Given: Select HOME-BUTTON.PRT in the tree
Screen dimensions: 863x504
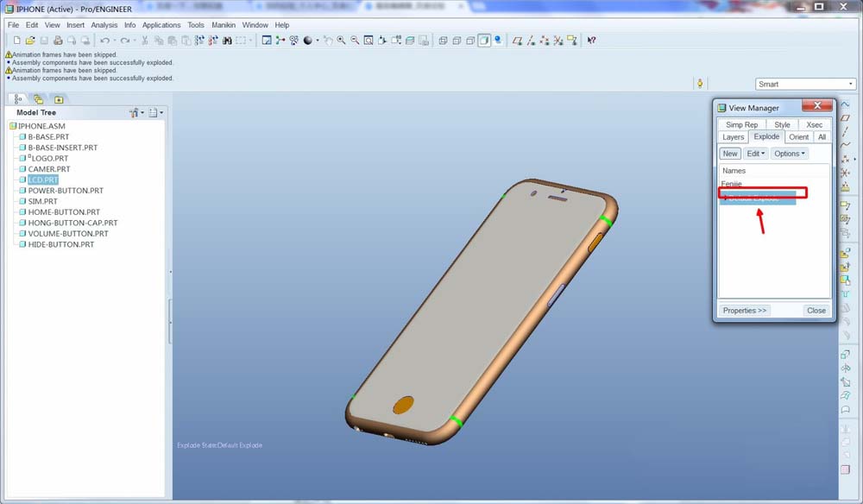Looking at the screenshot, I should [x=64, y=211].
